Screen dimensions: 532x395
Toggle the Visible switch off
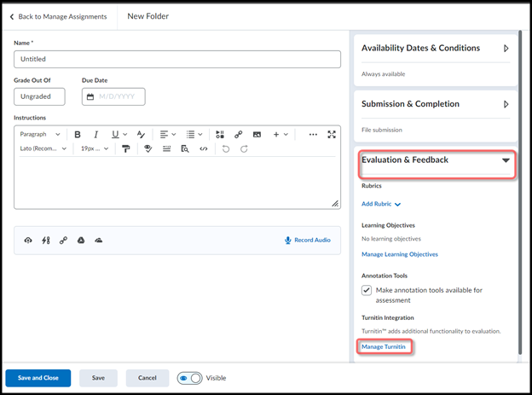click(x=189, y=378)
